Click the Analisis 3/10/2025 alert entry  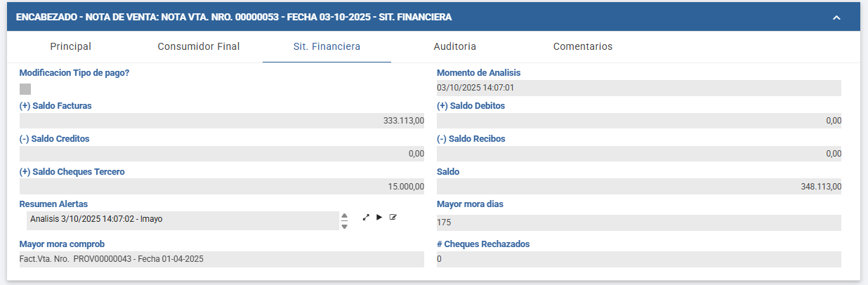coord(181,219)
